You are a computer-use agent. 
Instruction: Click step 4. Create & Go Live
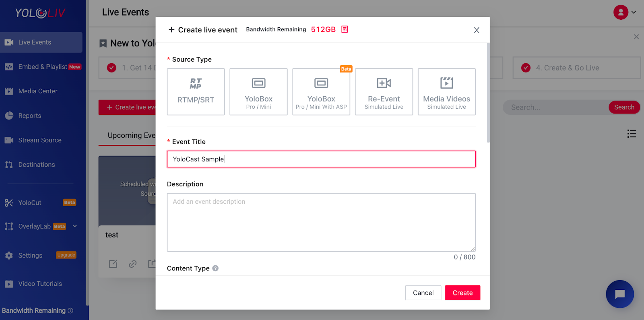[x=577, y=68]
